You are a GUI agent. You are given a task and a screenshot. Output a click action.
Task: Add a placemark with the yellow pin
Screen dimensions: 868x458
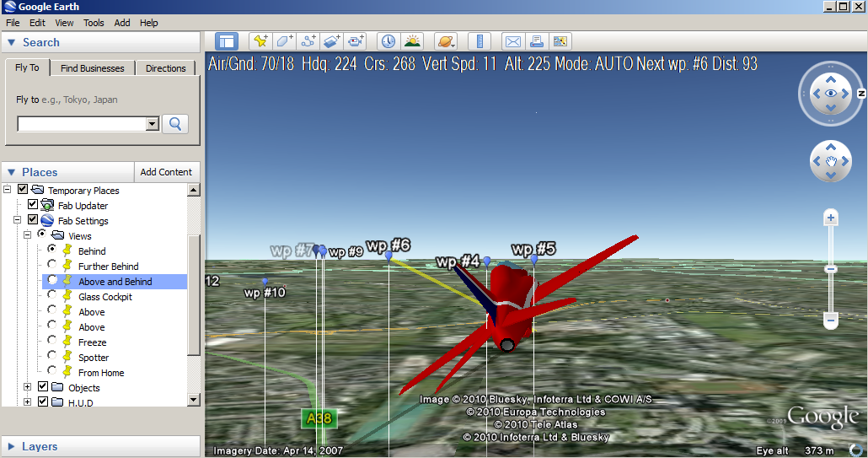click(260, 41)
